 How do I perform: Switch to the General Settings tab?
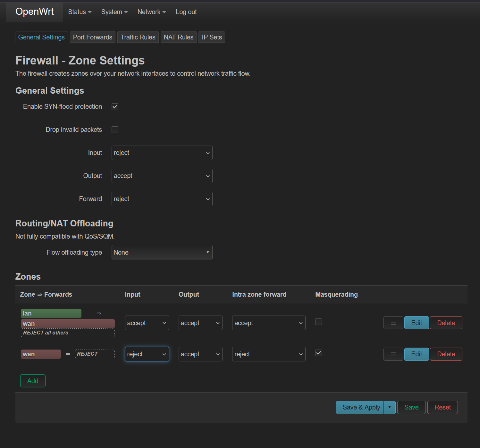pos(41,37)
